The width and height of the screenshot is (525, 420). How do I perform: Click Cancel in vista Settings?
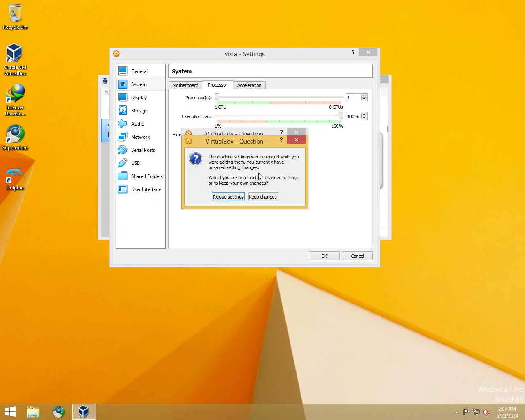[357, 256]
